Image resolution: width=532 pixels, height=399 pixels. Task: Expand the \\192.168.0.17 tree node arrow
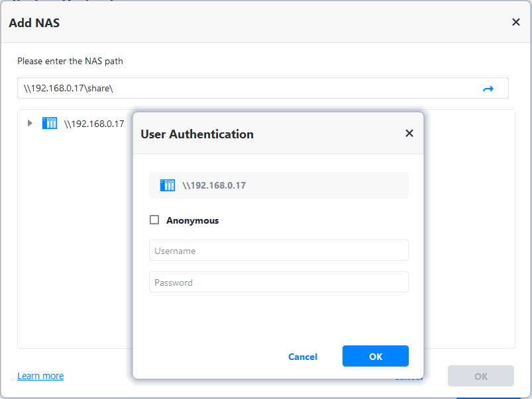point(29,123)
